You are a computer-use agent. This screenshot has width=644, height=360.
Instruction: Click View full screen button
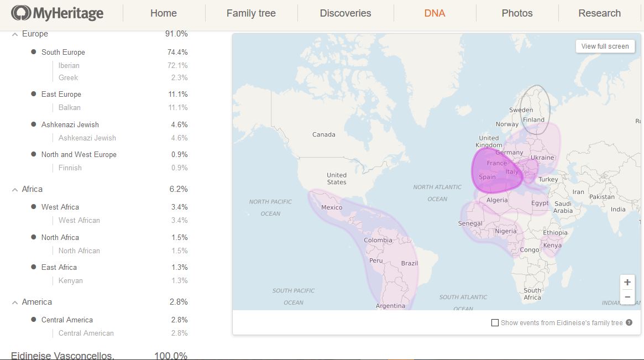(x=605, y=46)
